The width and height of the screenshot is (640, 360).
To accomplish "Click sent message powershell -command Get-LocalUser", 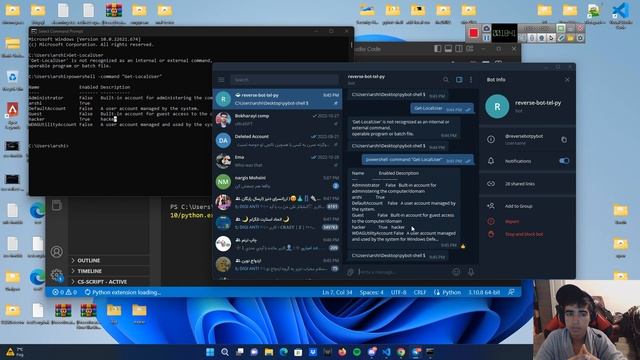I will tap(418, 160).
